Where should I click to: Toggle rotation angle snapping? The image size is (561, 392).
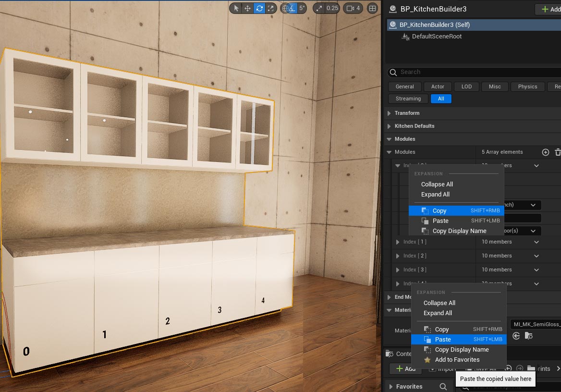(293, 8)
